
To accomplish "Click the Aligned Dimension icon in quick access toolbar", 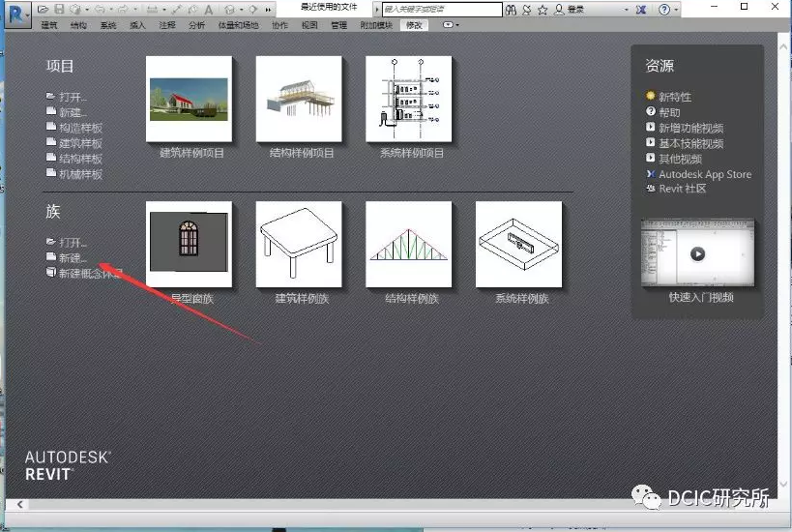I will [x=176, y=9].
